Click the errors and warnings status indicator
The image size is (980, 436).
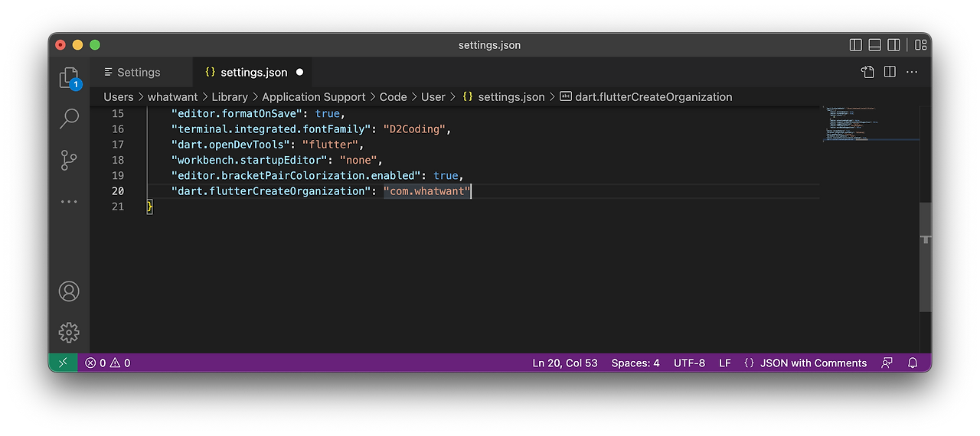pos(108,363)
